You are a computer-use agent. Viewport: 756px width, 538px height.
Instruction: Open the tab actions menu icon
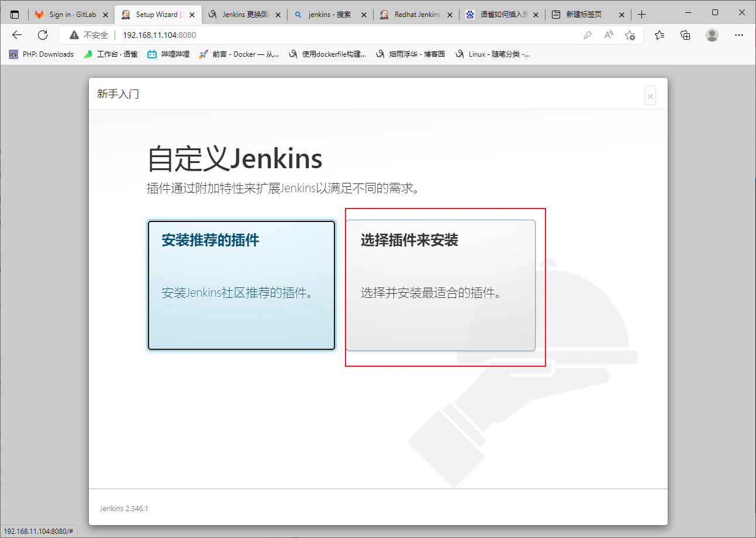[15, 15]
